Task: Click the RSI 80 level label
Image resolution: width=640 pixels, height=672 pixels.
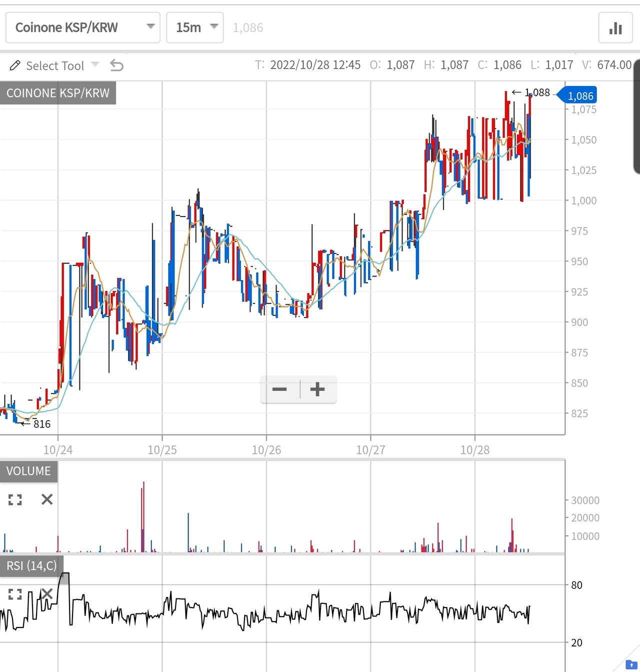Action: pos(576,585)
